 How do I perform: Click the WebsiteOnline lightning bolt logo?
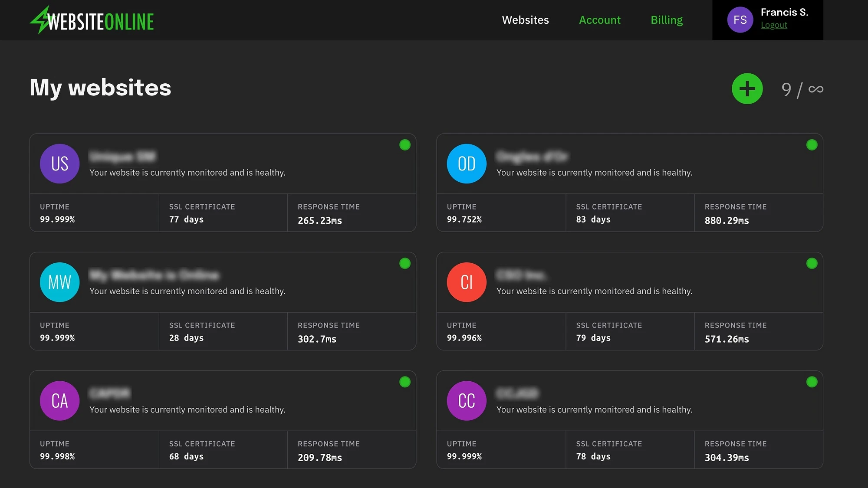(92, 20)
